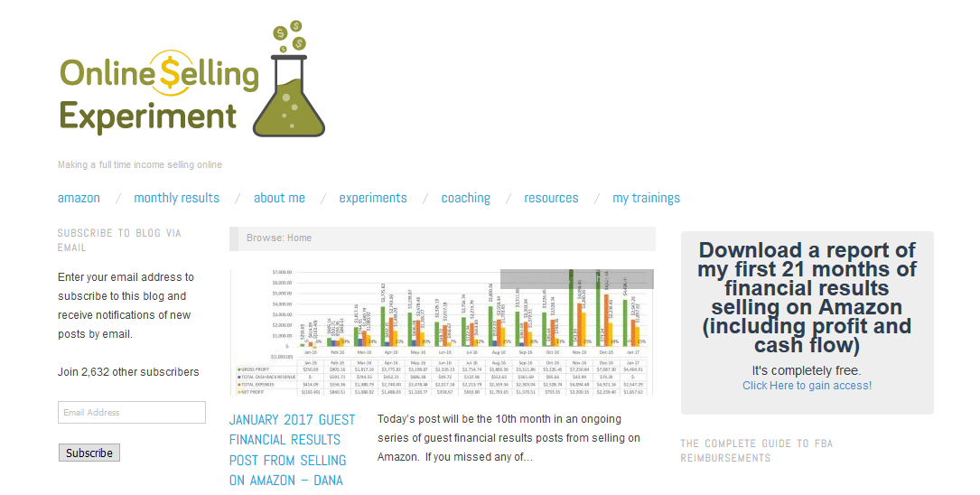Navigate to the coaching section

(x=465, y=198)
